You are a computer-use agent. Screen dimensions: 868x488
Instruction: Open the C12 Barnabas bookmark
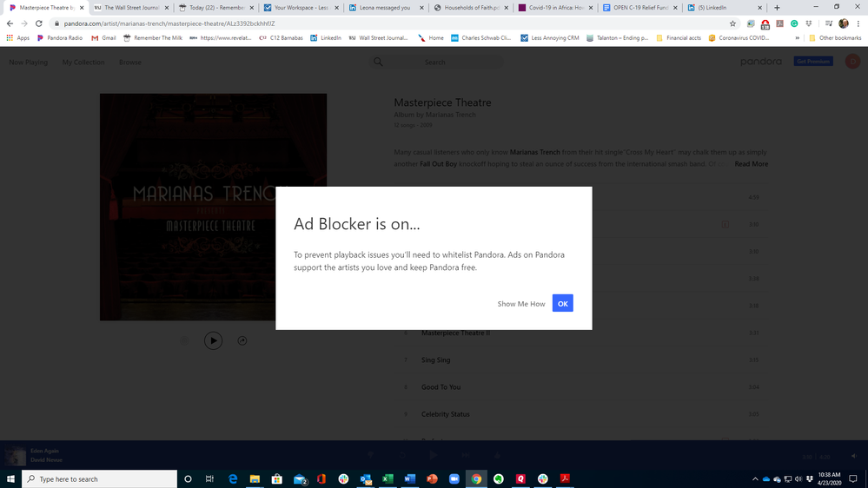(x=282, y=38)
